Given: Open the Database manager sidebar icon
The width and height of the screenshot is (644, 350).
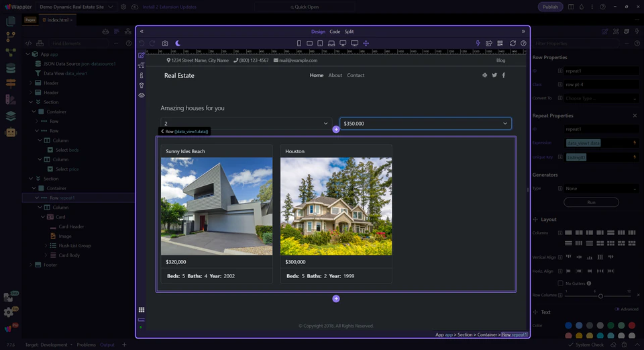Looking at the screenshot, I should point(10,68).
